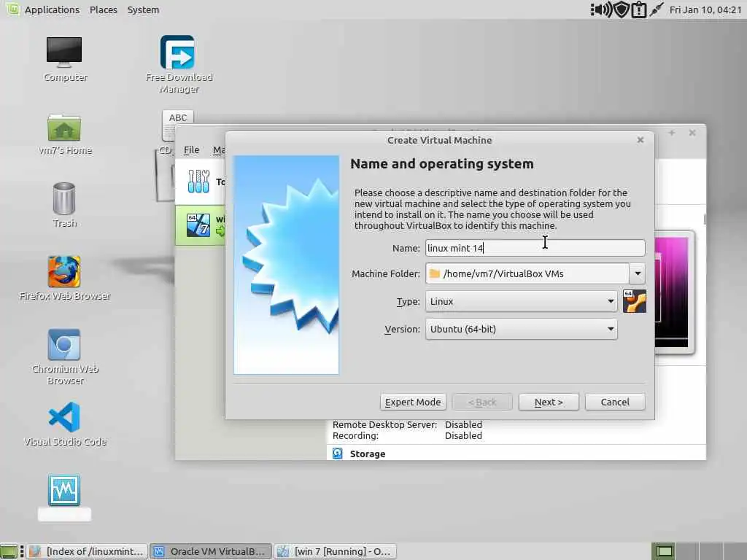The height and width of the screenshot is (560, 747).
Task: Open Free Download Manager desktop icon
Action: [x=178, y=52]
